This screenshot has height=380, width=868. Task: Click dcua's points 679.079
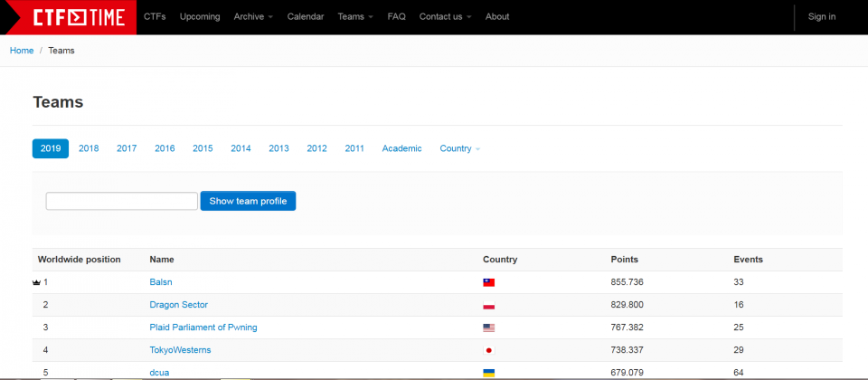pyautogui.click(x=627, y=373)
